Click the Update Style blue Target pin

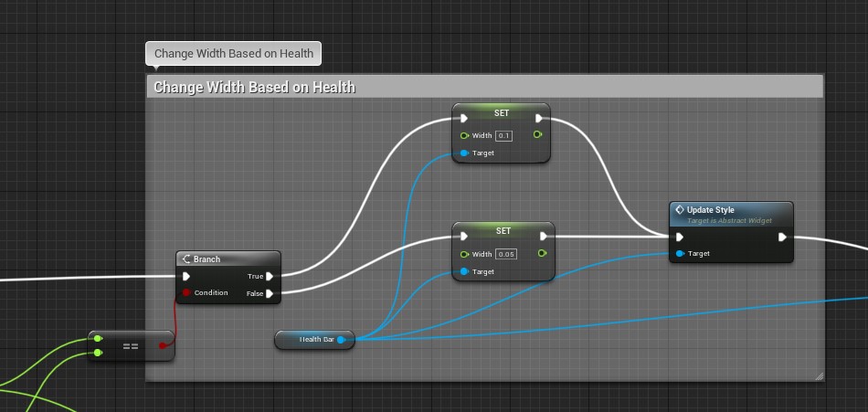[x=679, y=254]
